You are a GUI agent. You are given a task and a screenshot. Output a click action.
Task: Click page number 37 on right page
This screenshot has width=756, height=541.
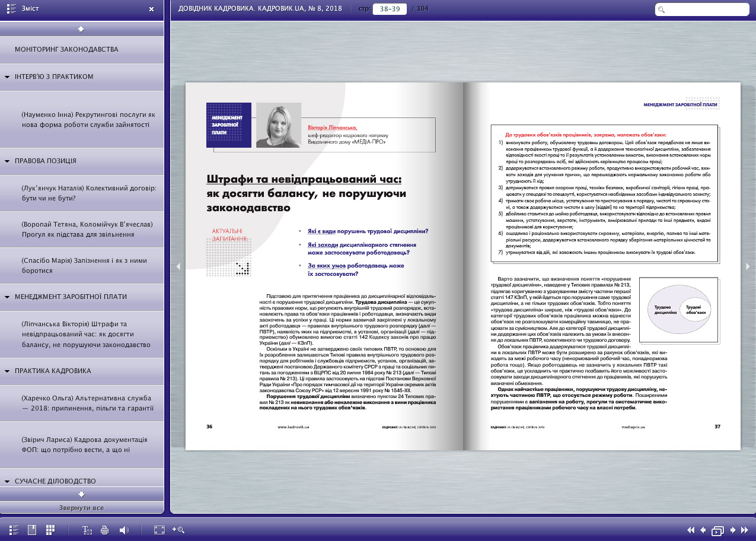tap(717, 427)
